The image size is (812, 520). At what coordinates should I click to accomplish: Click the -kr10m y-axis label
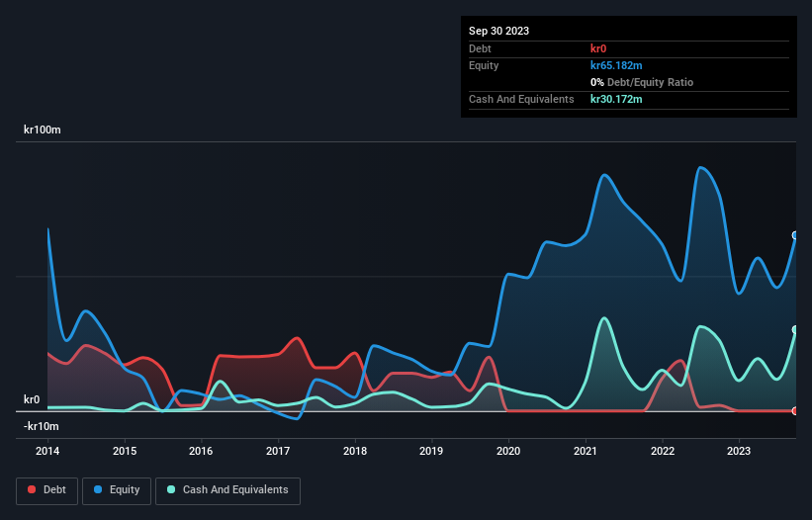pyautogui.click(x=42, y=426)
